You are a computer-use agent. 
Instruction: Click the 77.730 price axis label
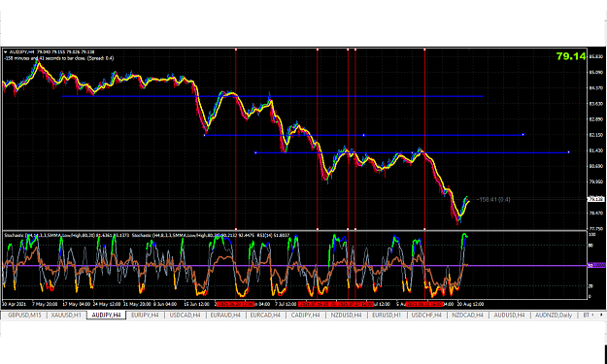click(595, 229)
